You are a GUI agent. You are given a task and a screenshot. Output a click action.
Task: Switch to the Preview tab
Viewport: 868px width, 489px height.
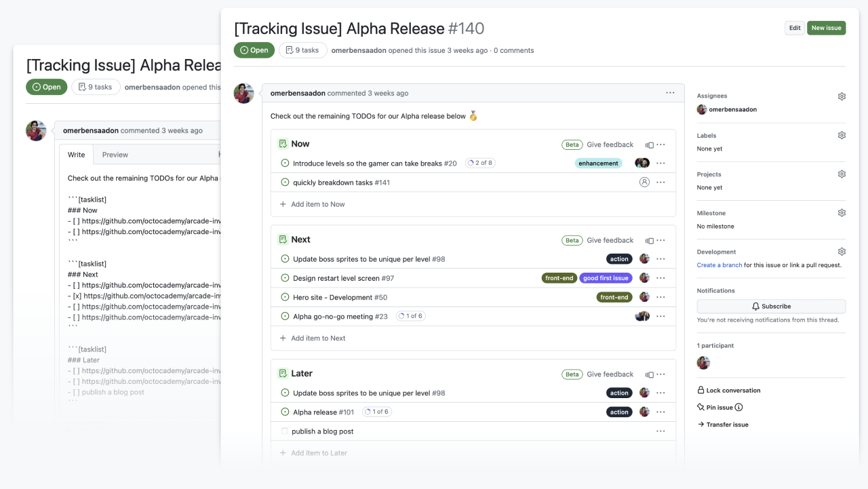pos(115,155)
